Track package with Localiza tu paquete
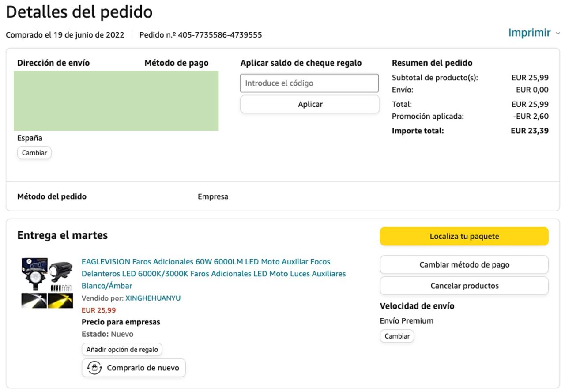Image resolution: width=565 pixels, height=392 pixels. 464,236
